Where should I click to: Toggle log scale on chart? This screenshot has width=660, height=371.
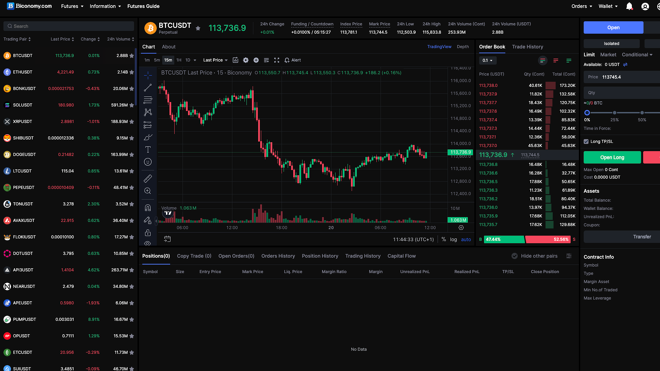[453, 239]
